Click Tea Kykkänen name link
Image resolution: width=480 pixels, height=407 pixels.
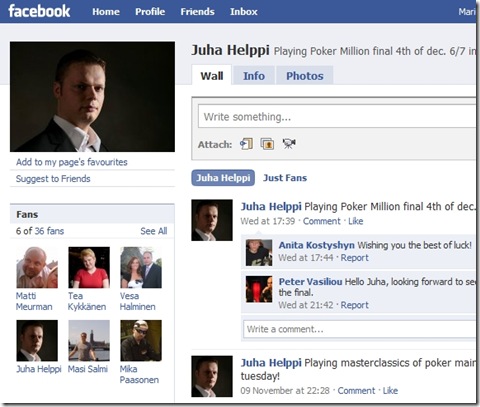point(87,301)
